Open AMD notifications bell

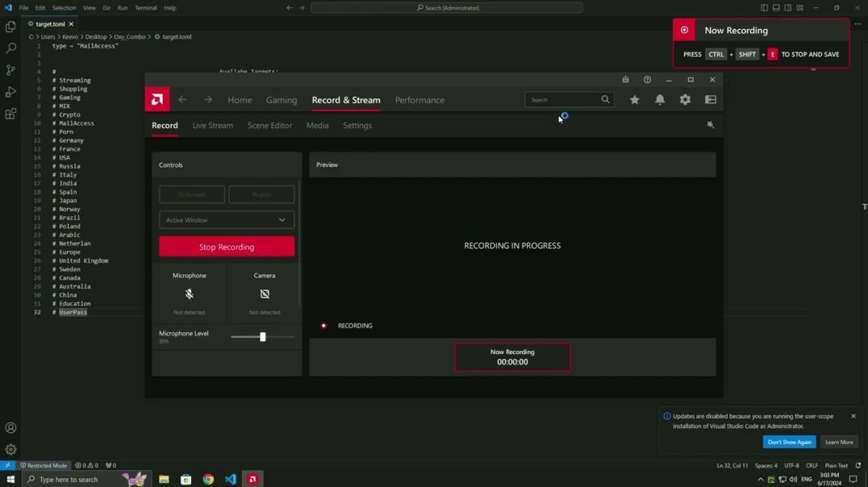tap(660, 100)
